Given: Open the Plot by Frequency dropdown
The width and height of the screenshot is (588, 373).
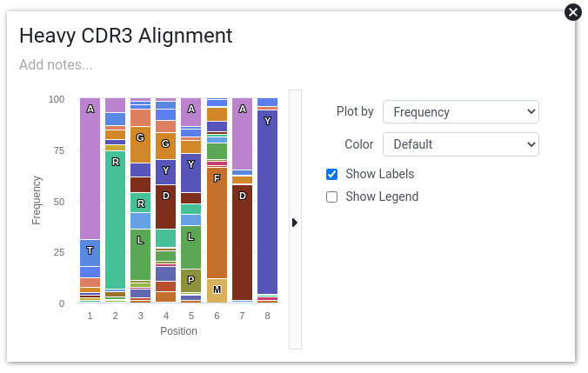Looking at the screenshot, I should click(x=460, y=111).
